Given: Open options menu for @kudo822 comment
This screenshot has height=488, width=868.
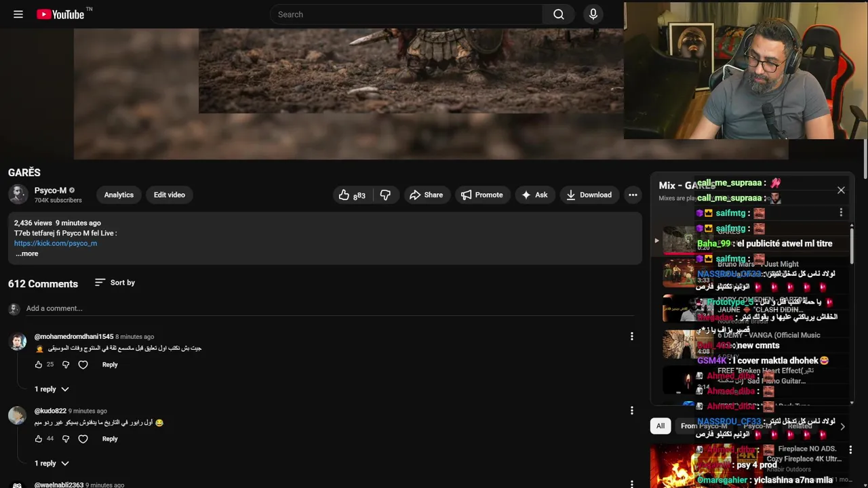Looking at the screenshot, I should point(632,410).
